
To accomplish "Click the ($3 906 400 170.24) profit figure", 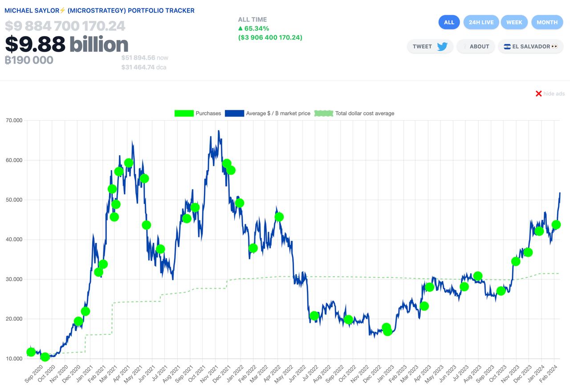I will 270,37.
